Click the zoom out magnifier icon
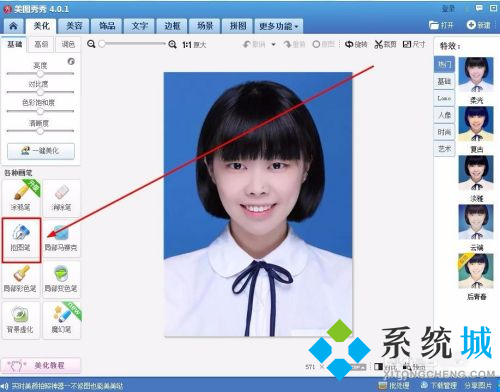Image resolution: width=500 pixels, height=392 pixels. [x=91, y=44]
